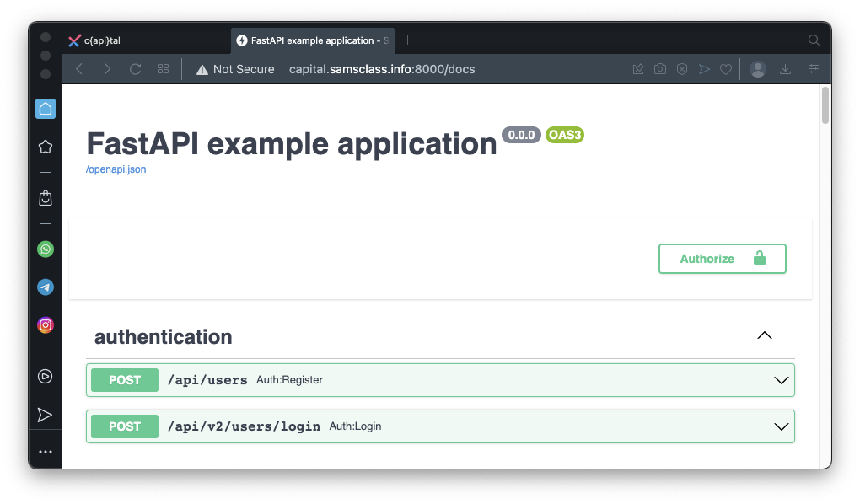Screen dimensions: 860x504
Task: Open the downloads icon in toolbar
Action: tap(785, 69)
